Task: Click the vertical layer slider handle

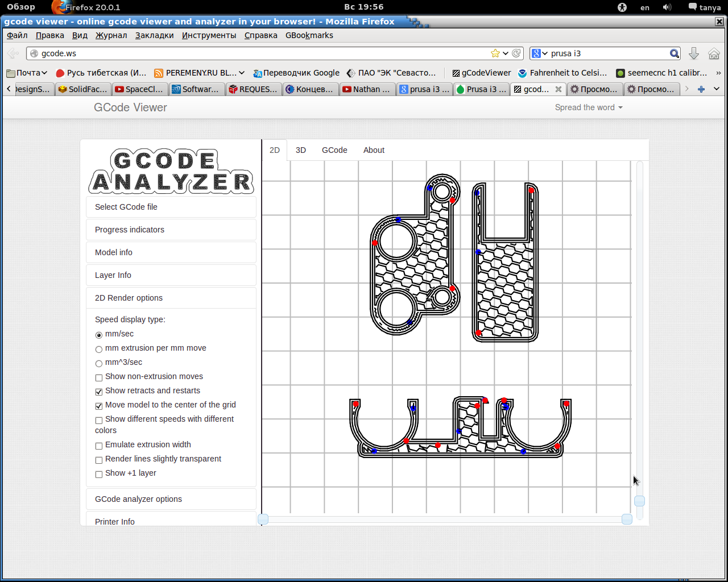Action: [639, 501]
